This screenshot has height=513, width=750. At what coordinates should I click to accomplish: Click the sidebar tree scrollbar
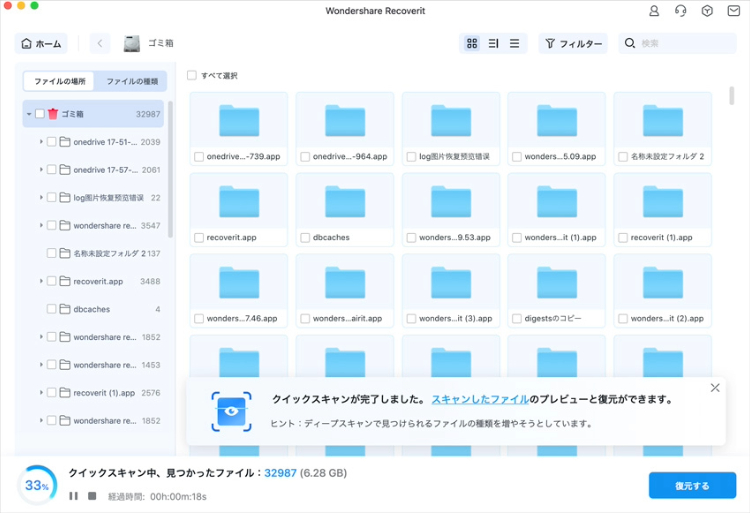(x=170, y=169)
